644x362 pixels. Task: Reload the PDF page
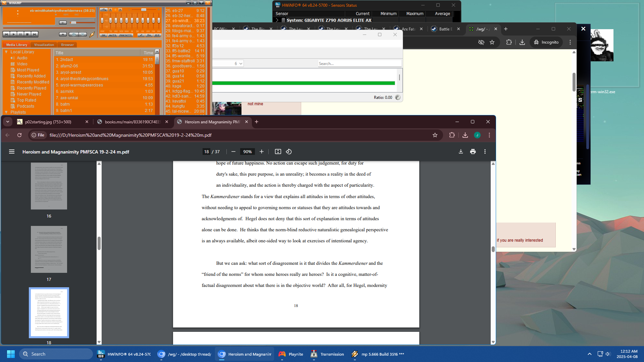(x=19, y=135)
